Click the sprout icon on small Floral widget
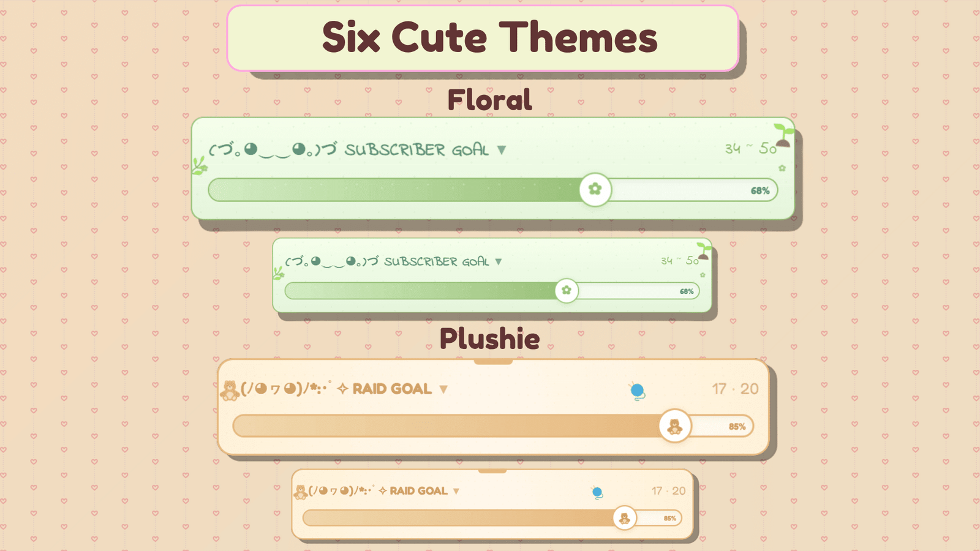The width and height of the screenshot is (980, 551). [704, 251]
